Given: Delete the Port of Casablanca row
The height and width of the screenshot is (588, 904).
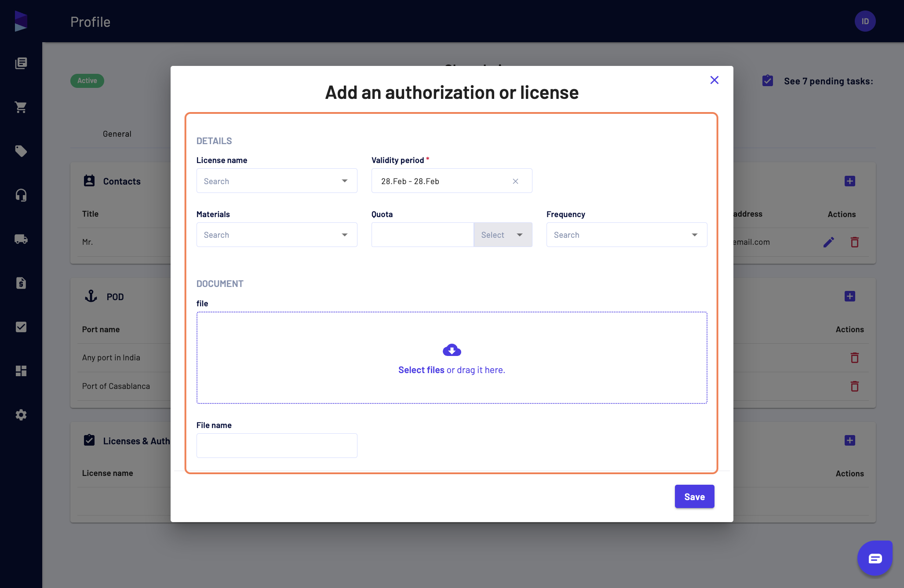Looking at the screenshot, I should (854, 386).
